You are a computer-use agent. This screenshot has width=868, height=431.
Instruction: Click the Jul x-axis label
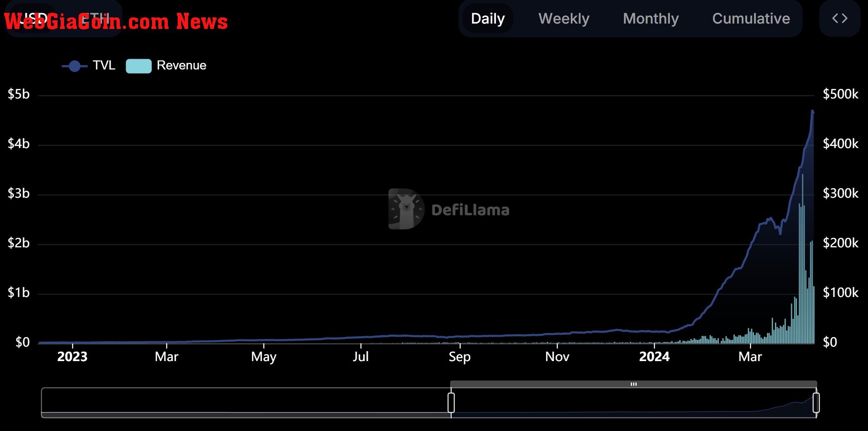361,357
